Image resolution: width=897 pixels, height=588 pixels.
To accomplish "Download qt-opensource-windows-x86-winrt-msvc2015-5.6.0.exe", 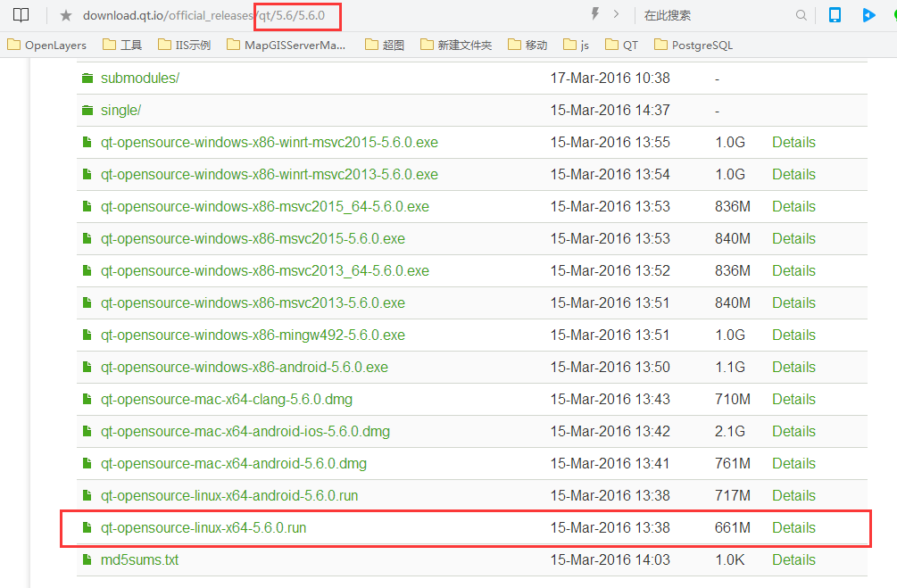I will pos(270,142).
